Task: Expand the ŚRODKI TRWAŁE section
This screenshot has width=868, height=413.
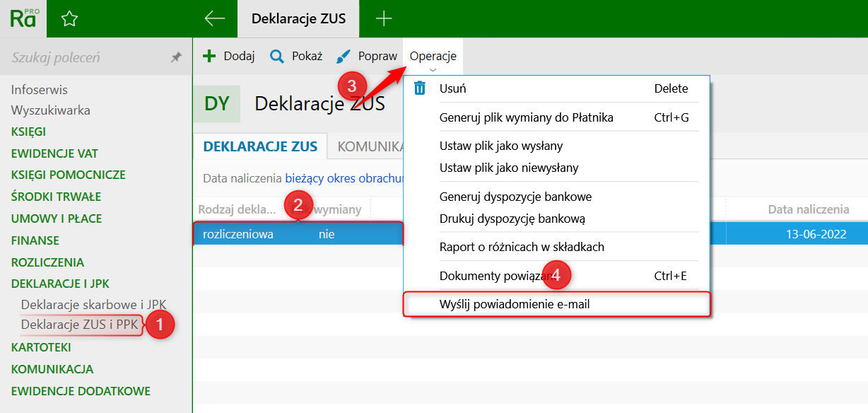Action: click(57, 197)
